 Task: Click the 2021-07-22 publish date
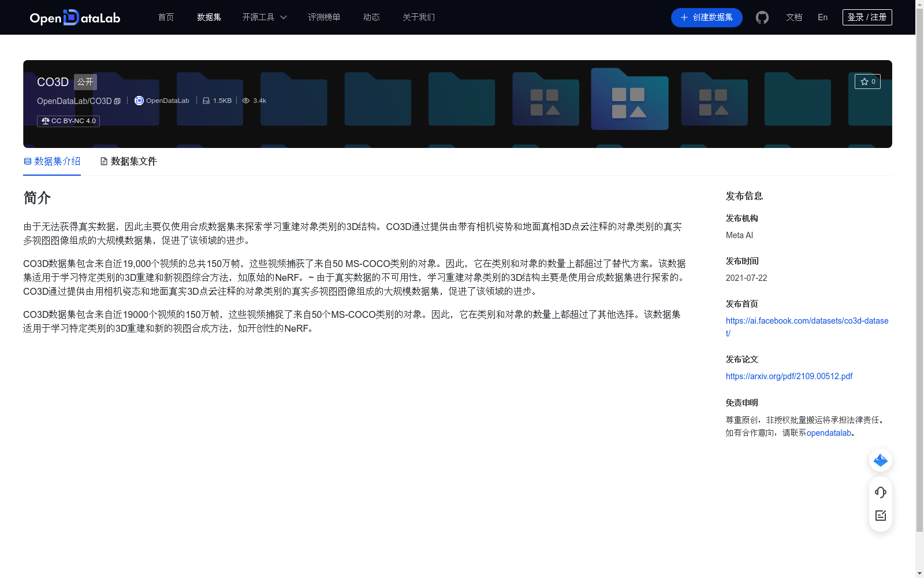click(x=746, y=278)
